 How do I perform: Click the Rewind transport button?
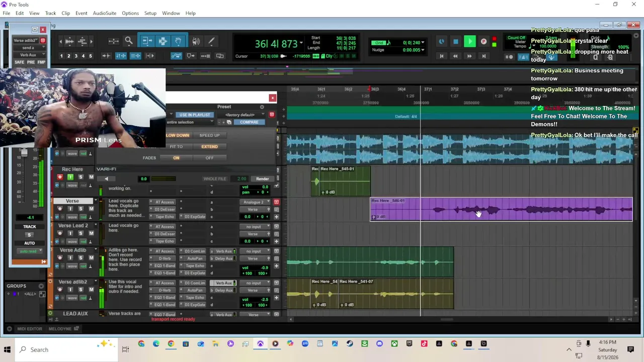(455, 56)
